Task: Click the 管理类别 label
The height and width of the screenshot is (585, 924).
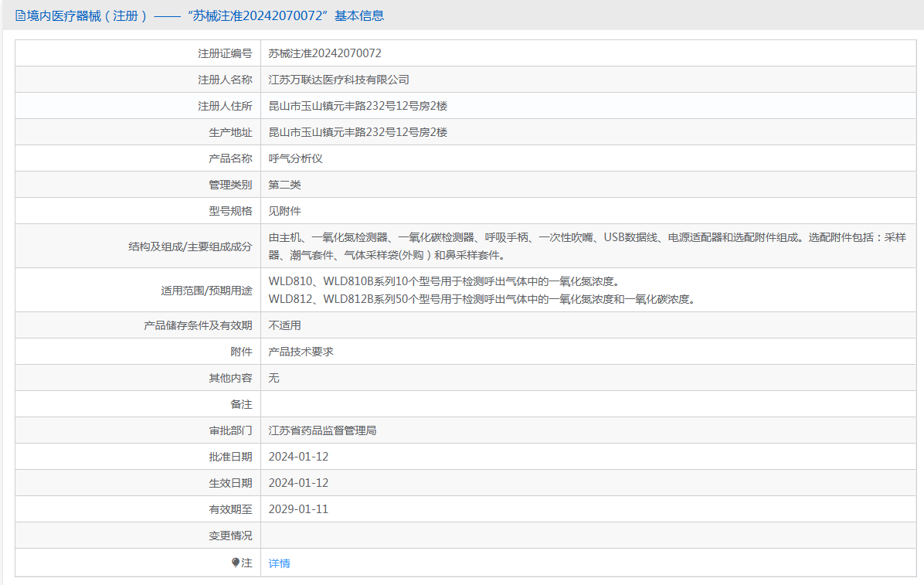Action: 229,185
